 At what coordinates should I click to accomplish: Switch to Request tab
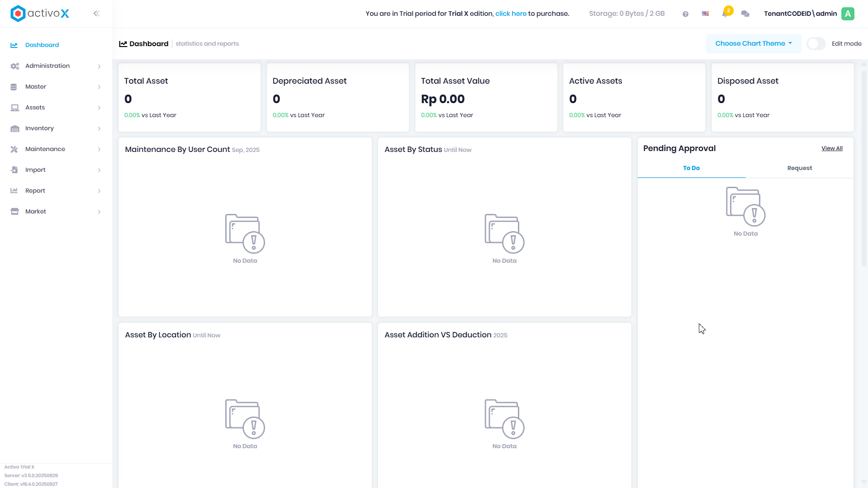tap(799, 168)
